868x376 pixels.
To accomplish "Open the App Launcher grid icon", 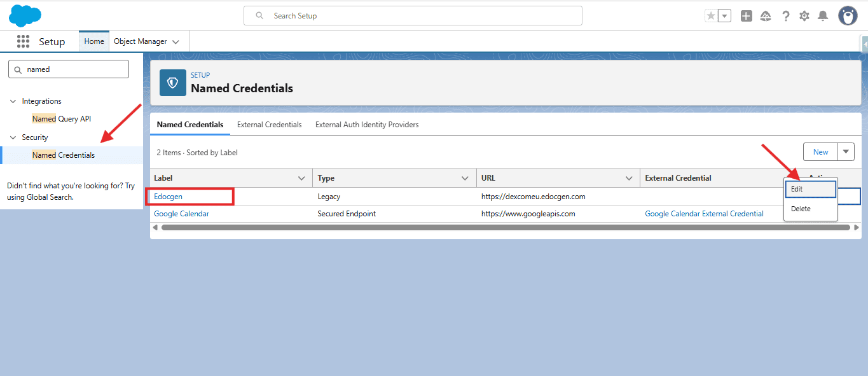I will (x=23, y=41).
